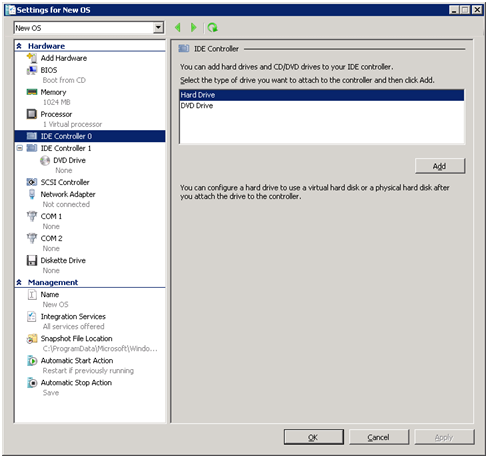Click the 'Boot from CD' text under BIOS
Image resolution: width=488 pixels, height=458 pixels.
[x=64, y=80]
